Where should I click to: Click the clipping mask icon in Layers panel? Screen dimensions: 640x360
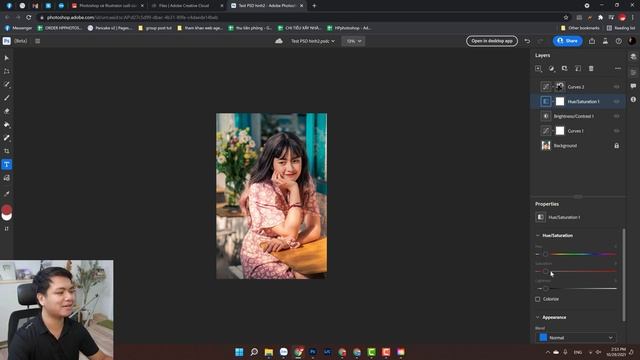tap(578, 69)
